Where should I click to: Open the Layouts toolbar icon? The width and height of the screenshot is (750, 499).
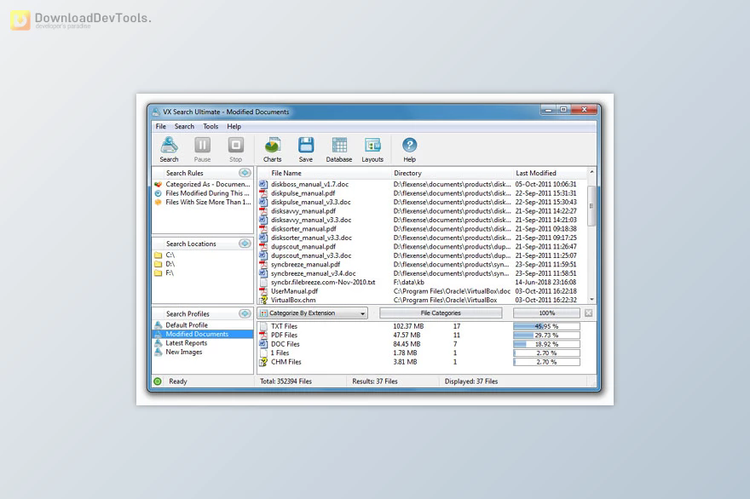tap(372, 149)
